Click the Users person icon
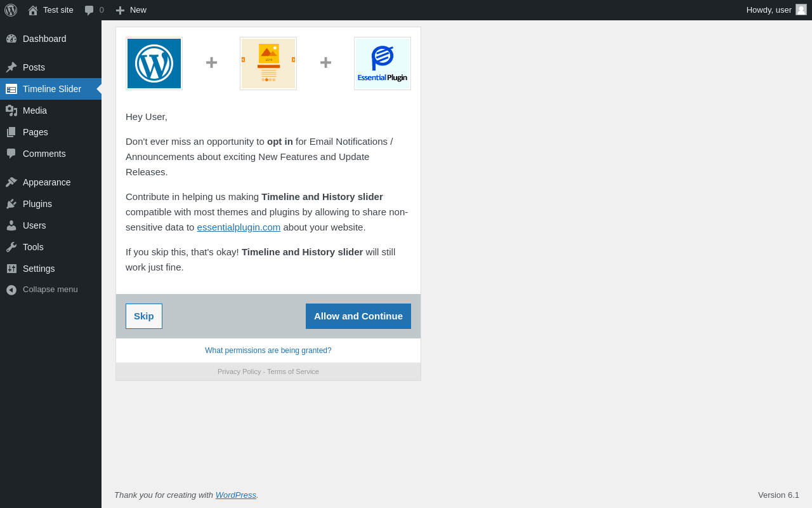Viewport: 812px width, 508px height. coord(11,225)
